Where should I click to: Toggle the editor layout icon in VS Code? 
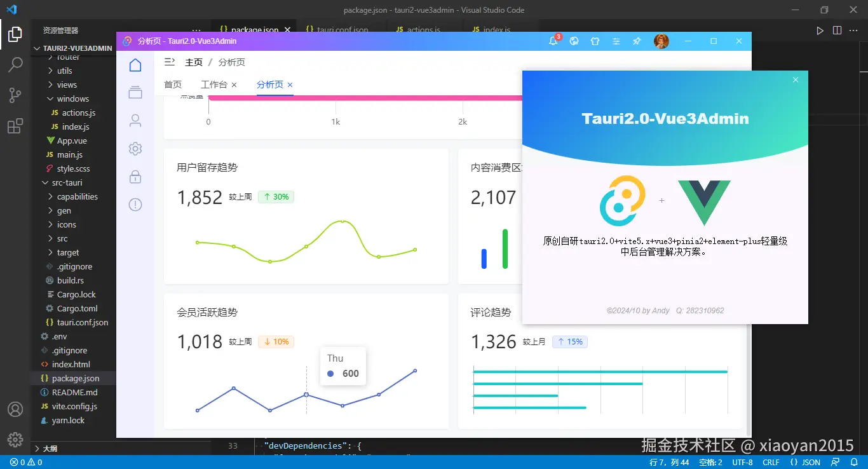837,29
